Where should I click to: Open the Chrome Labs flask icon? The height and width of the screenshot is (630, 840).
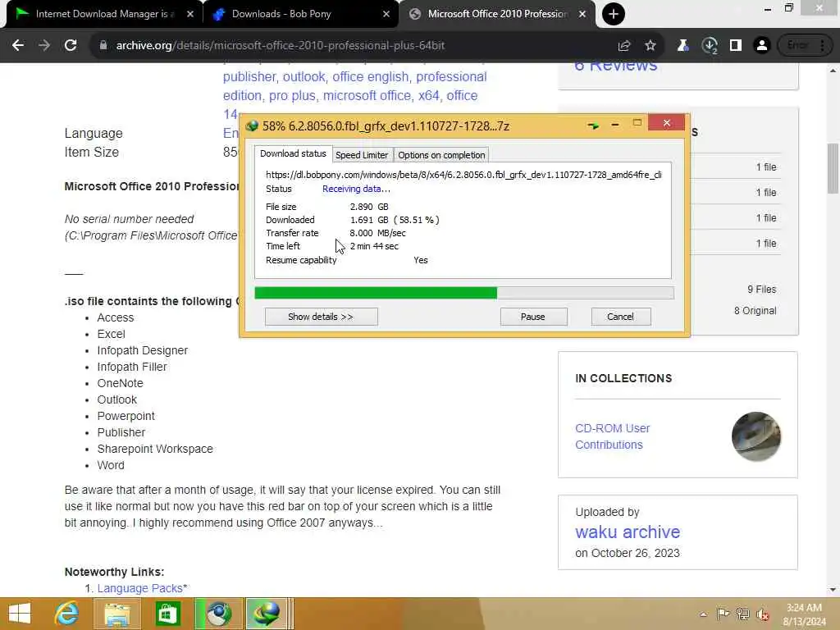coord(683,46)
